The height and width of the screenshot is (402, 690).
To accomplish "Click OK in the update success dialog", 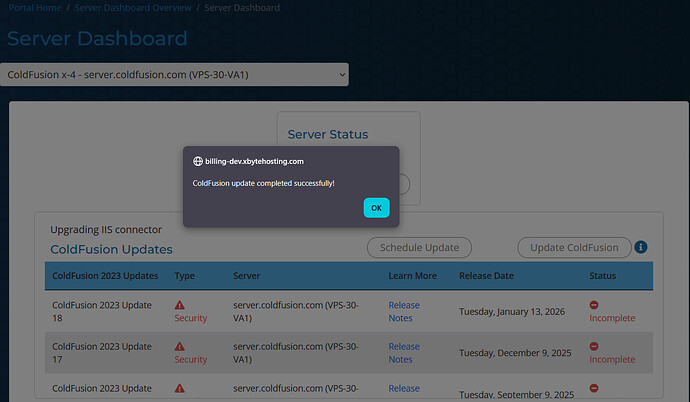I will (x=376, y=208).
